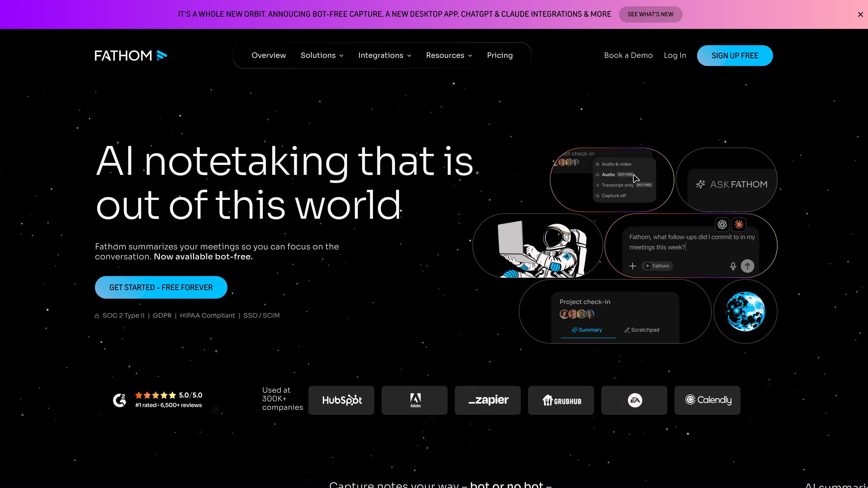Click the "GDPR" compliance text
The image size is (868, 488).
click(162, 316)
